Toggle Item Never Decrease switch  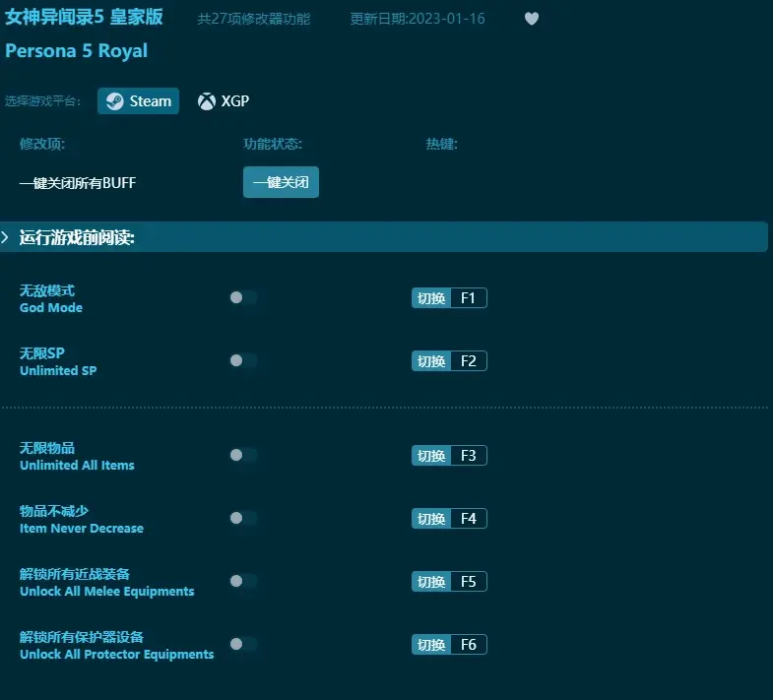pyautogui.click(x=243, y=518)
